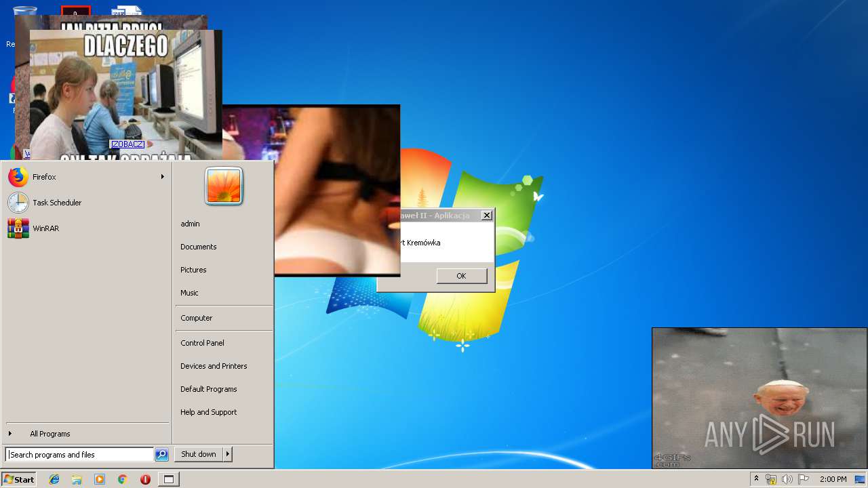Click the Start button
Image resolution: width=868 pixels, height=488 pixels.
point(19,479)
